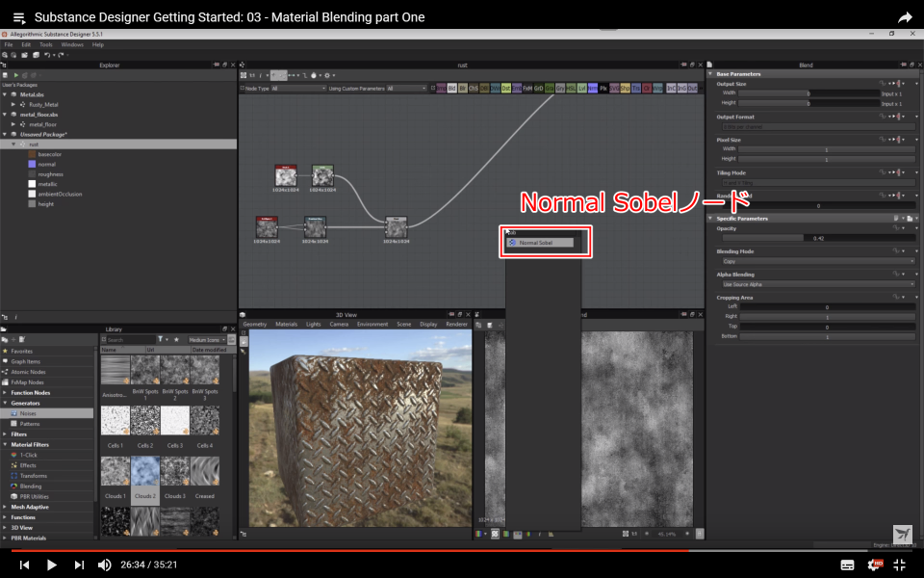Screen dimensions: 924x578
Task: Add an Output node via the Out shortcut
Action: tap(692, 89)
